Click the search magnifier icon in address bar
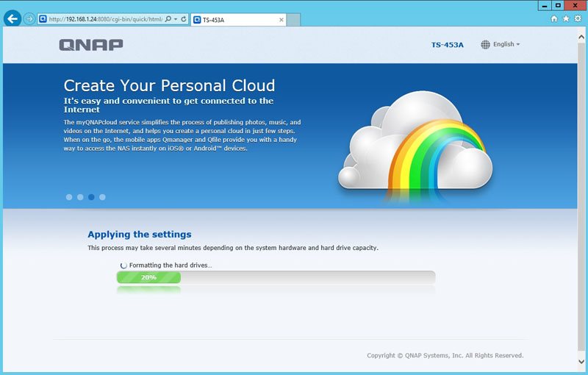 click(168, 19)
